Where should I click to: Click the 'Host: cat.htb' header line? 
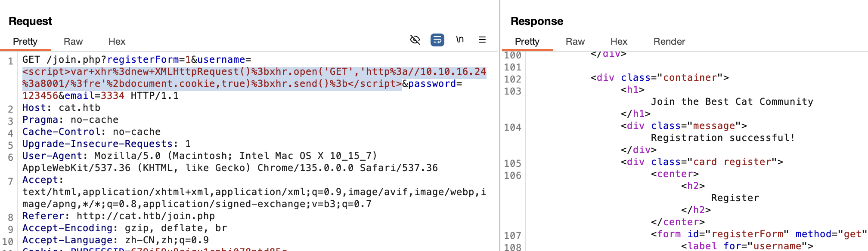[x=61, y=108]
